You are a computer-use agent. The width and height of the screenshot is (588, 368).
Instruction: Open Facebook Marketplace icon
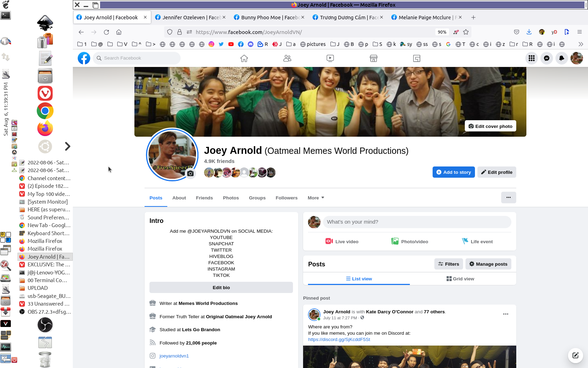[x=373, y=58]
